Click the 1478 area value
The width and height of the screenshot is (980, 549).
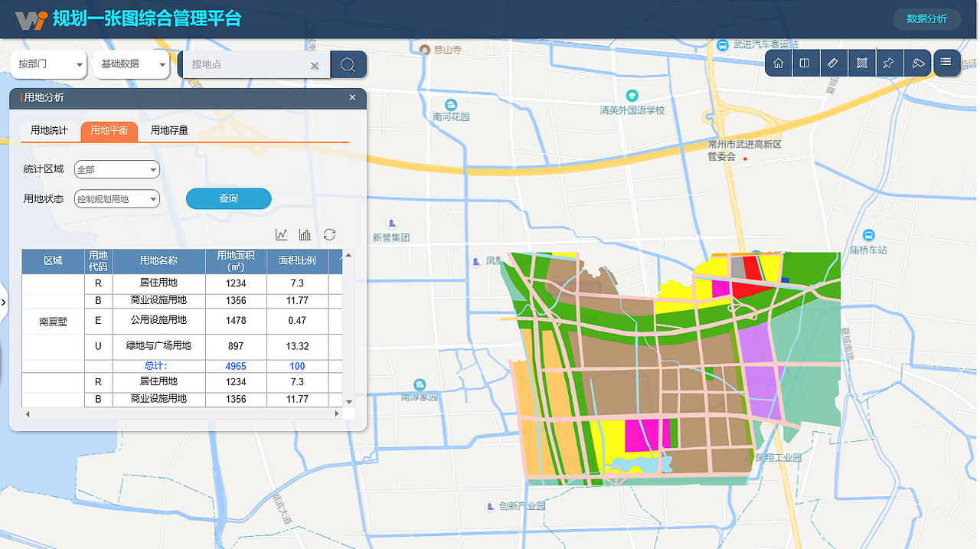(236, 321)
